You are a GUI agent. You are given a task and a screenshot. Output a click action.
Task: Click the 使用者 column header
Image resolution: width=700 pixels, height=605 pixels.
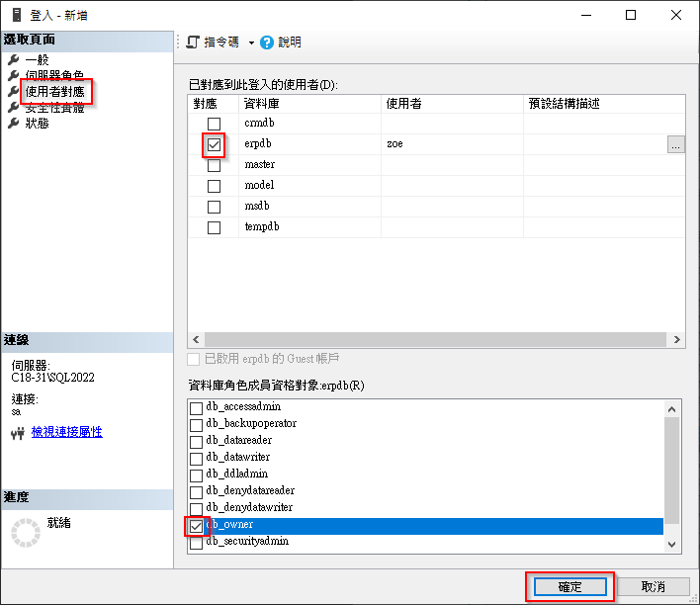452,104
